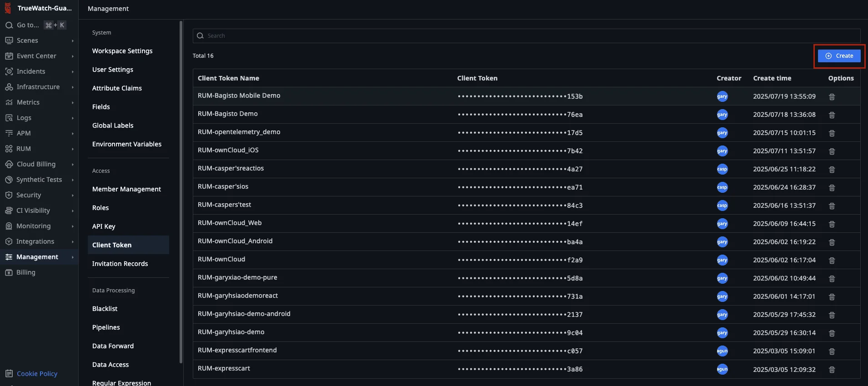The height and width of the screenshot is (386, 868).
Task: Delete the RUM-Bagisto Mobile Demo token
Action: [x=832, y=97]
